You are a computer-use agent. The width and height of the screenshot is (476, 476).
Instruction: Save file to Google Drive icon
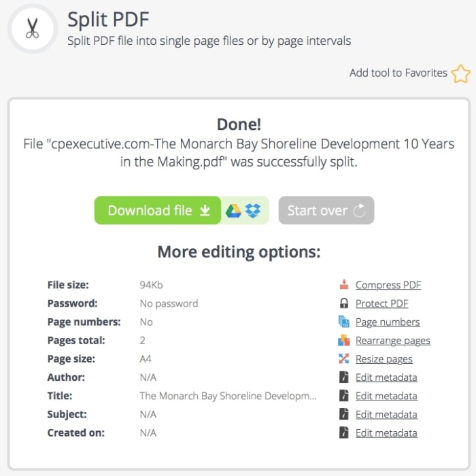coord(234,211)
